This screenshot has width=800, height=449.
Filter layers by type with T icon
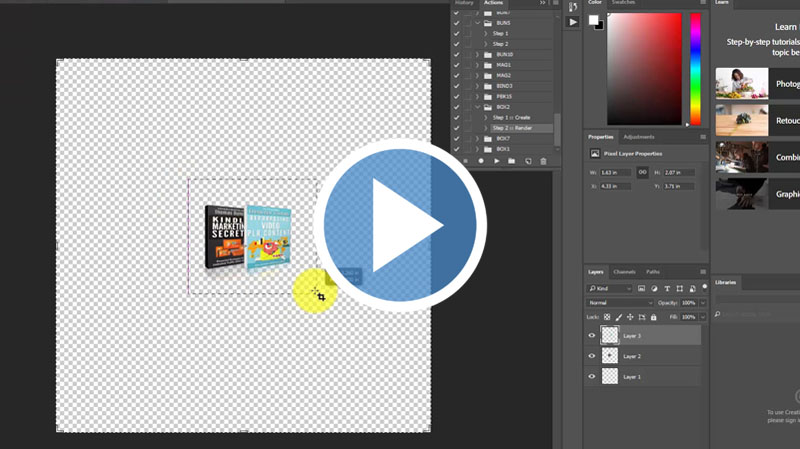click(667, 288)
